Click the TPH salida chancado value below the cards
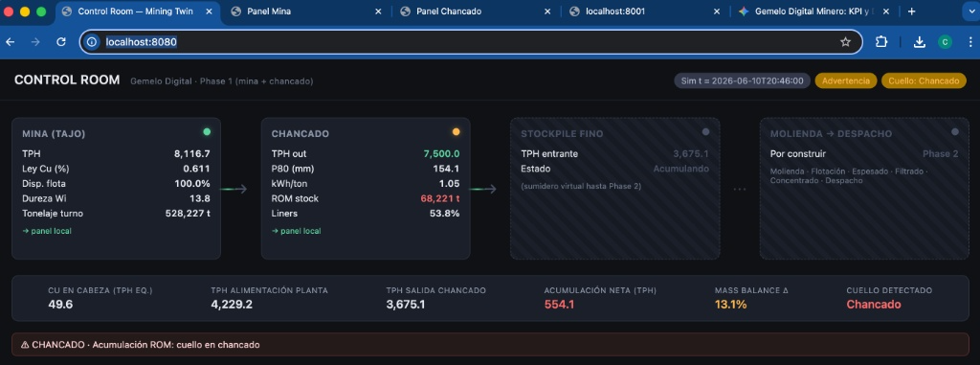 [x=406, y=305]
